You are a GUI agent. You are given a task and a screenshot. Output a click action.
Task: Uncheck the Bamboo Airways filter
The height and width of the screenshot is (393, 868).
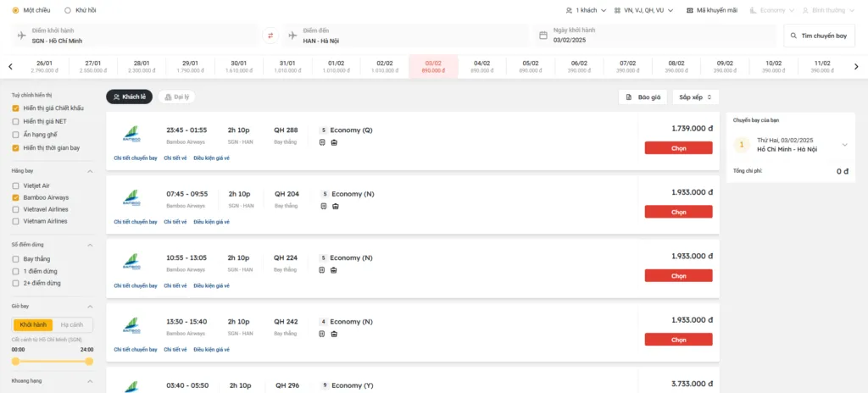(16, 197)
